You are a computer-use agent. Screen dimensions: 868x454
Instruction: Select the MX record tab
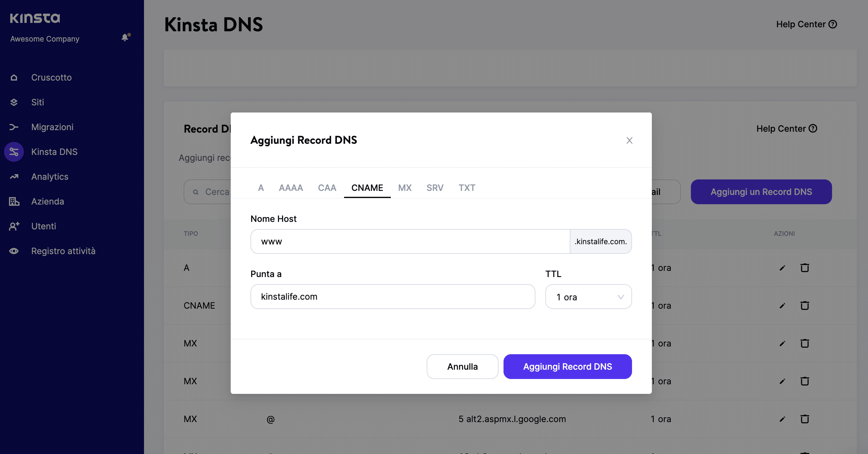click(x=405, y=187)
